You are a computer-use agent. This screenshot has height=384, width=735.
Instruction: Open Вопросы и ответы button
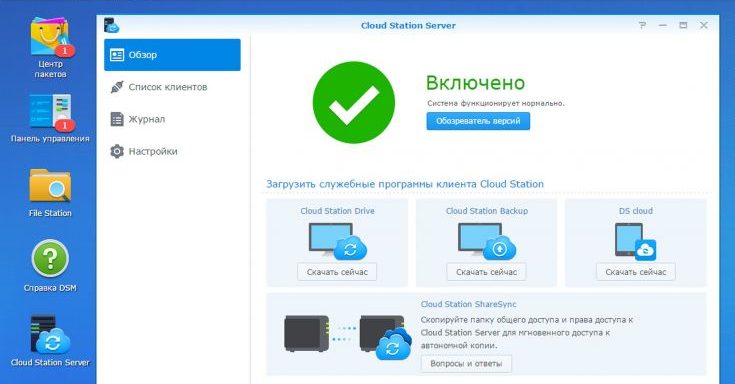pyautogui.click(x=466, y=363)
